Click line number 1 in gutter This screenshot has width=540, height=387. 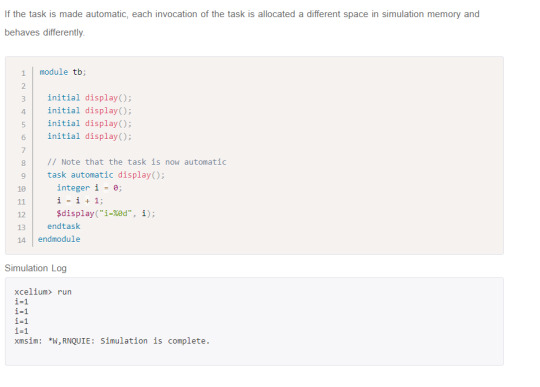pyautogui.click(x=23, y=73)
